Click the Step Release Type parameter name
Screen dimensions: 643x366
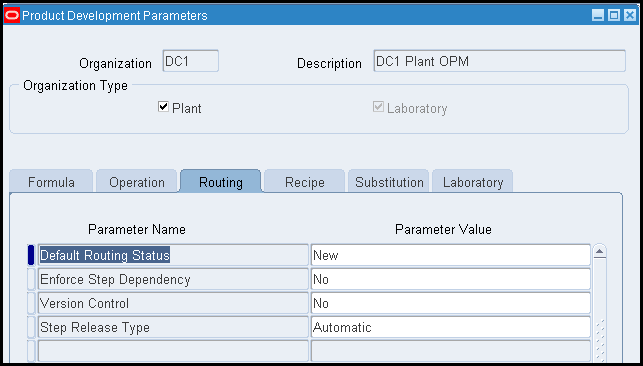[173, 327]
